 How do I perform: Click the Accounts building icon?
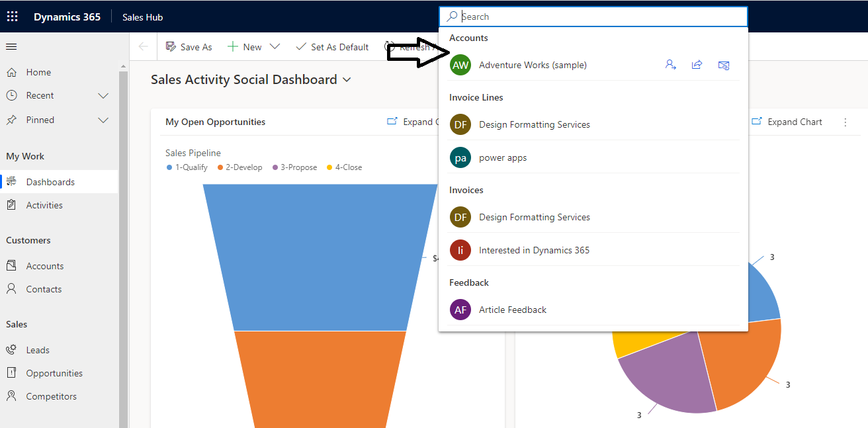point(11,266)
